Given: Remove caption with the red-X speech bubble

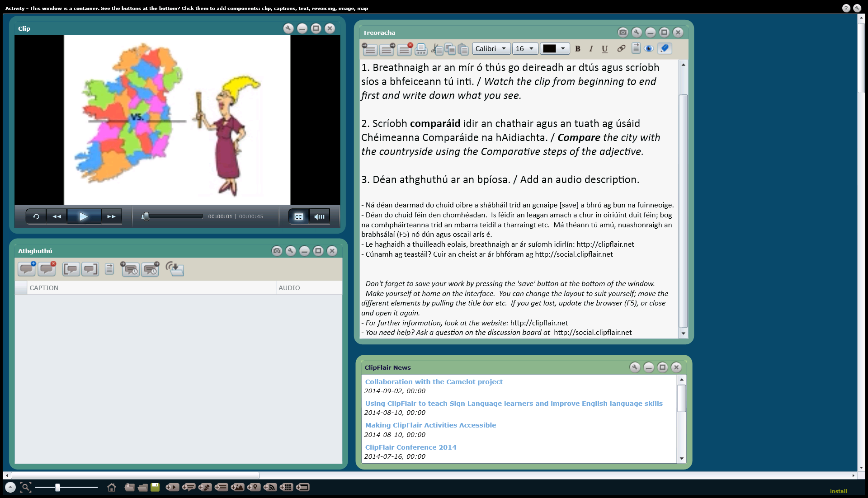Looking at the screenshot, I should pyautogui.click(x=47, y=269).
